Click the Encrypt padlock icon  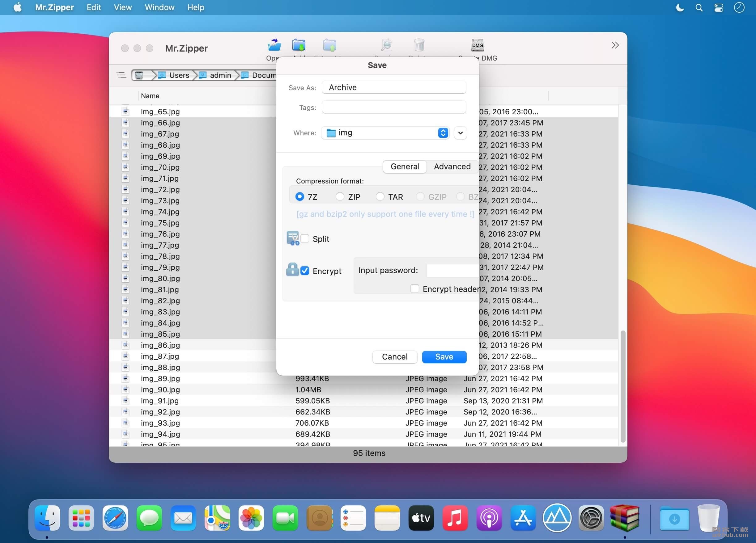292,270
